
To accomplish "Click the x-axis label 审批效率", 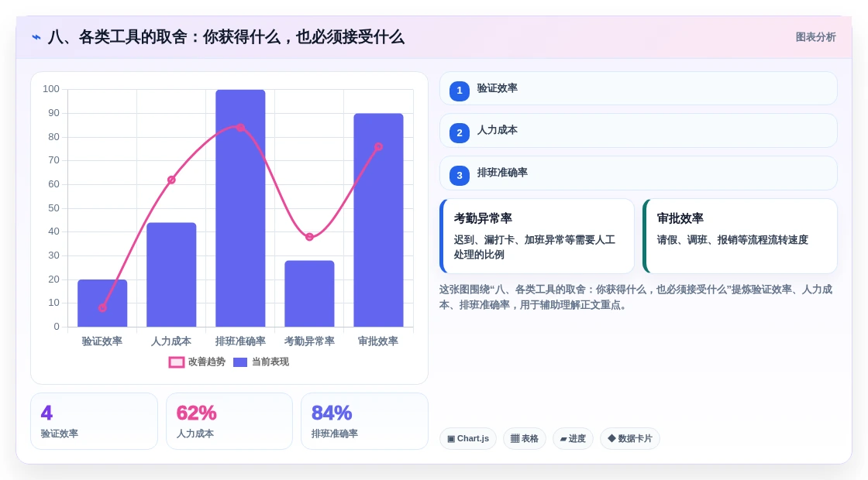I will (379, 341).
